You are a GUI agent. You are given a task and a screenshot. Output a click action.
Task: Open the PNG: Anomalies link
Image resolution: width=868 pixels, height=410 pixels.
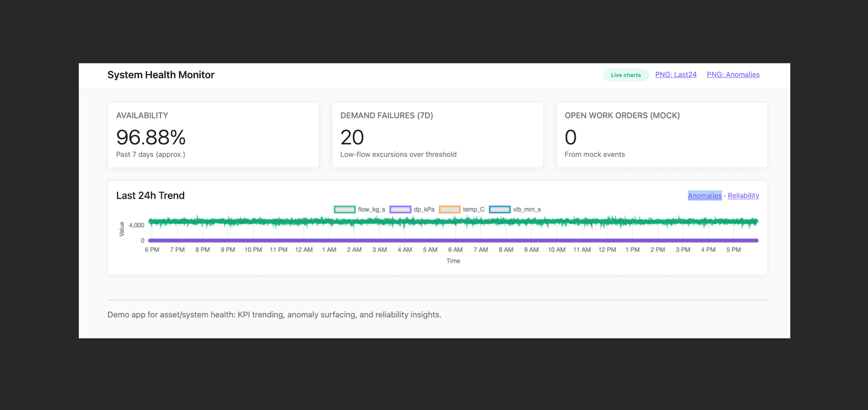point(733,75)
